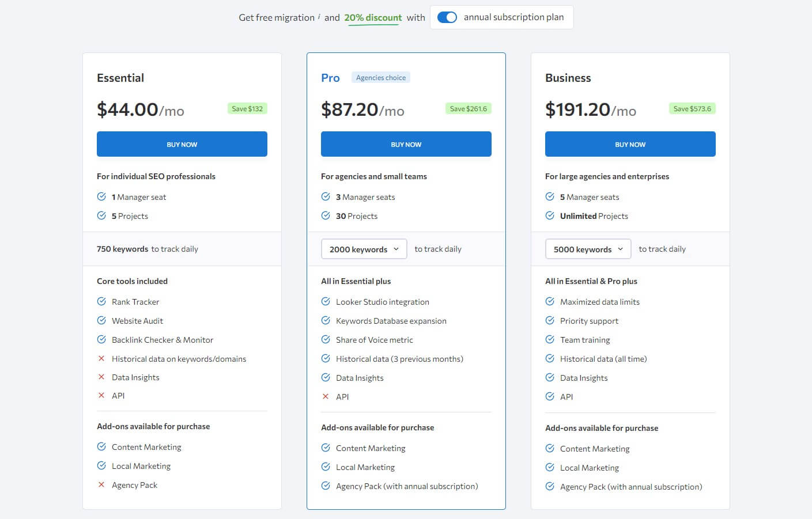This screenshot has width=812, height=519.
Task: Click the check icon beside Rank Tracker
Action: (x=101, y=301)
